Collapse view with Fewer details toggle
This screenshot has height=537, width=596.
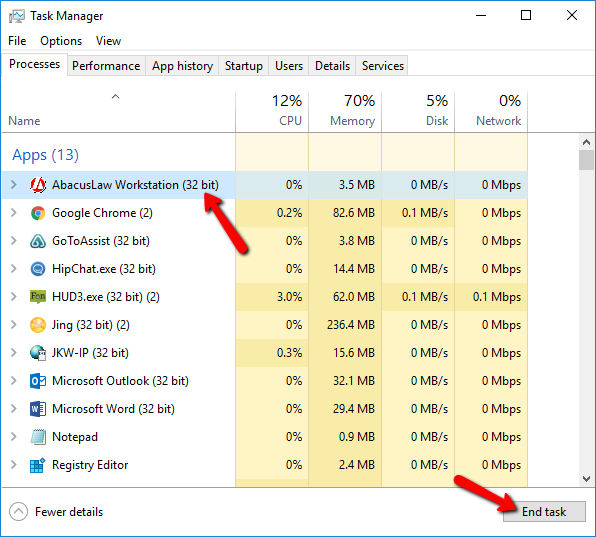coord(56,512)
